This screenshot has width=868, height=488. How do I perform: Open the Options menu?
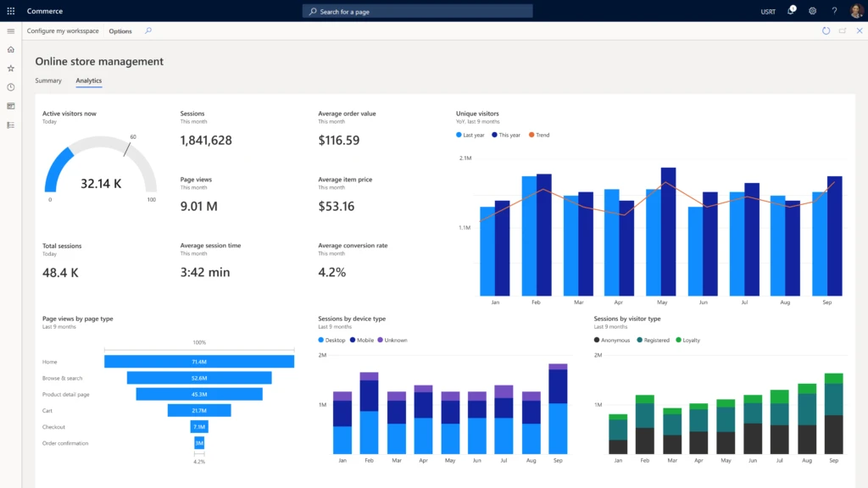120,30
